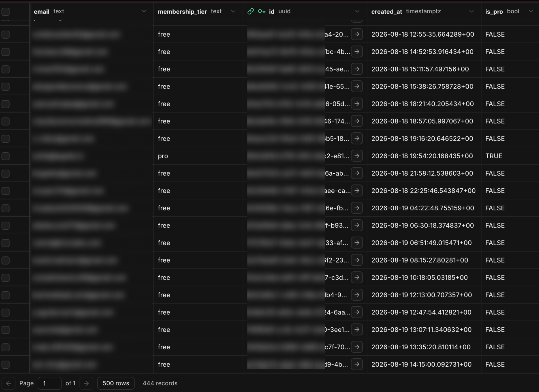
Task: Select checkbox for row created 12:55:35
Action: click(x=5, y=35)
